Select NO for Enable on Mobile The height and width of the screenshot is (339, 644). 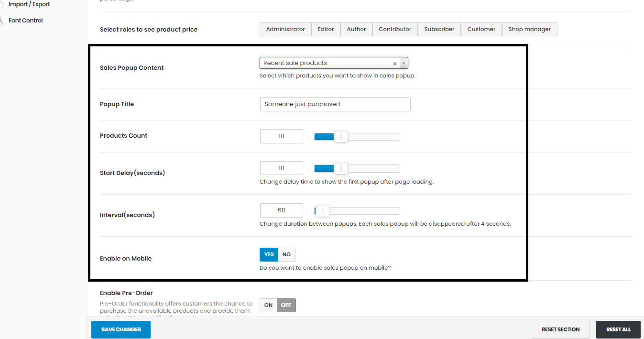coord(286,254)
